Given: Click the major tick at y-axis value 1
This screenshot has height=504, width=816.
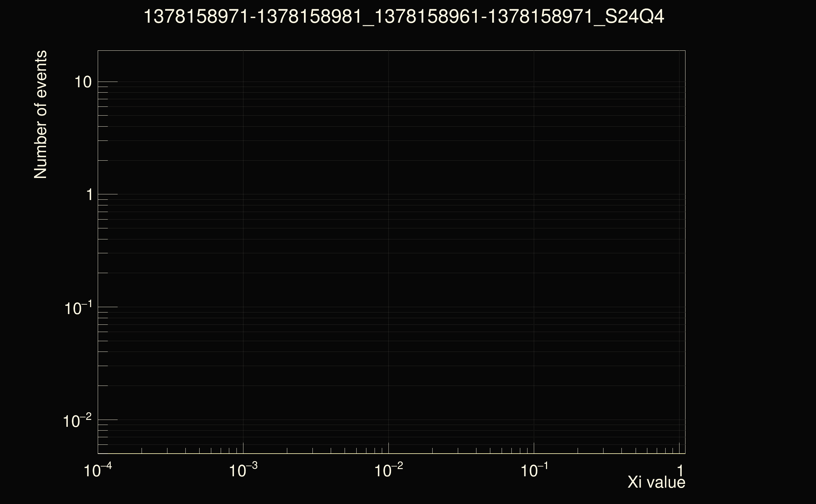Looking at the screenshot, I should pos(108,194).
